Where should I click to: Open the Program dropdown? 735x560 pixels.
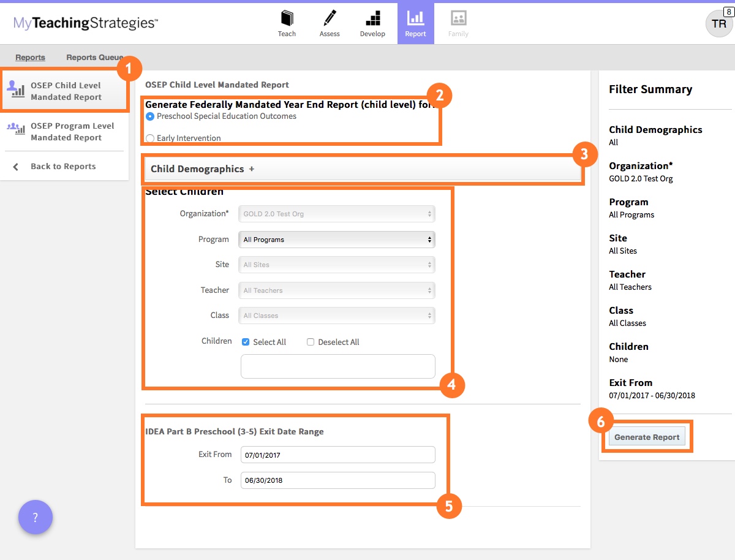click(337, 240)
